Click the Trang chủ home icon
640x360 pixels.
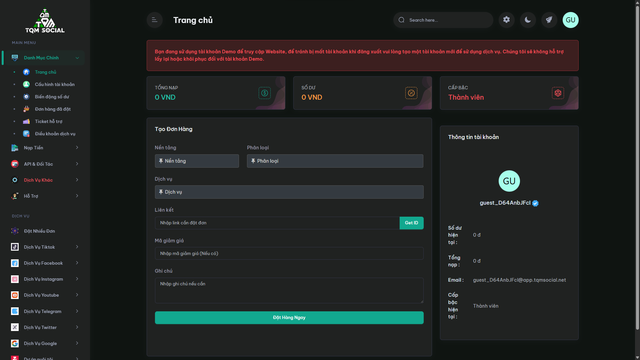coord(27,72)
